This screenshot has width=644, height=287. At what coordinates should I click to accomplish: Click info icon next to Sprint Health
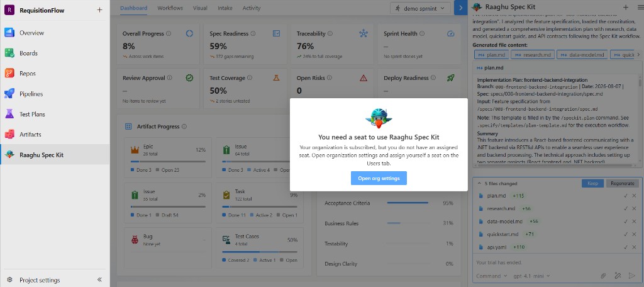point(422,34)
